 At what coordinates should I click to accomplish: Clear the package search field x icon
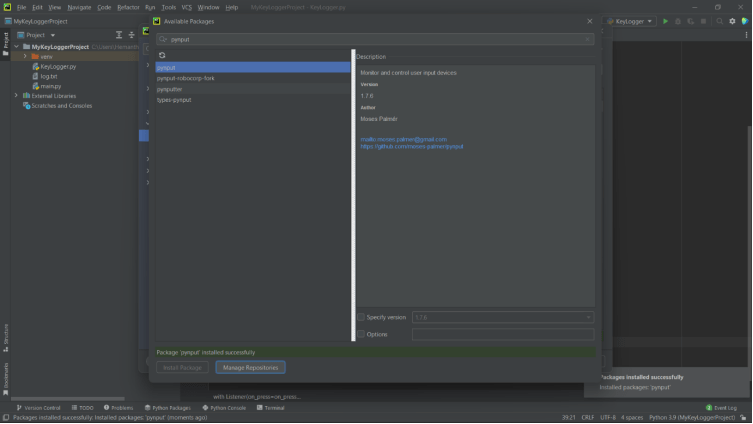click(587, 39)
